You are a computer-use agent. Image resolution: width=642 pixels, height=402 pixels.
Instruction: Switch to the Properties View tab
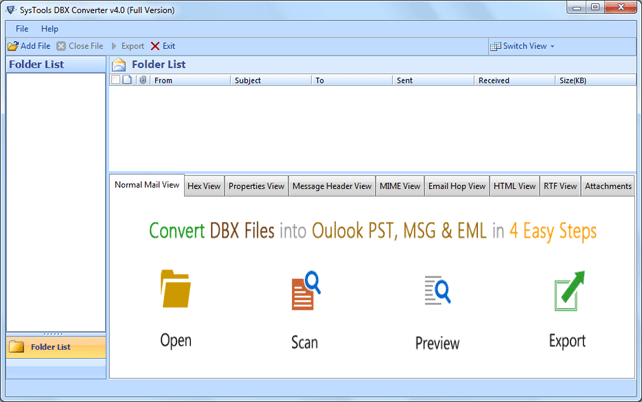click(x=256, y=186)
